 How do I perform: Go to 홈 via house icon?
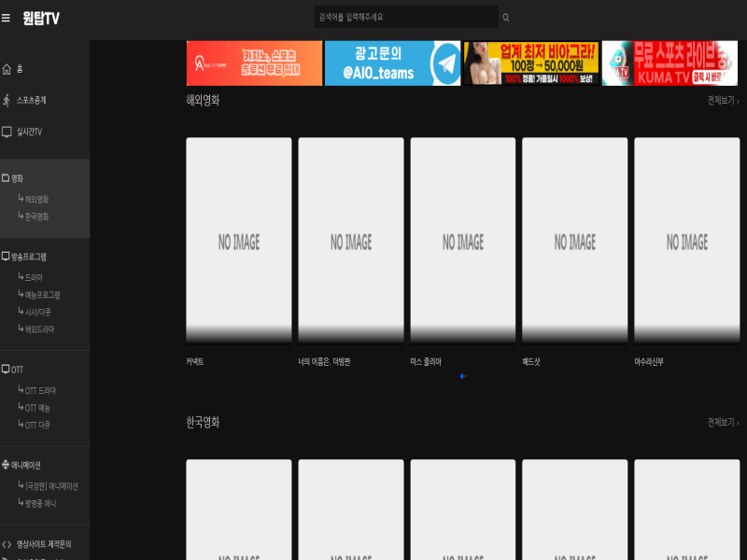coord(7,68)
